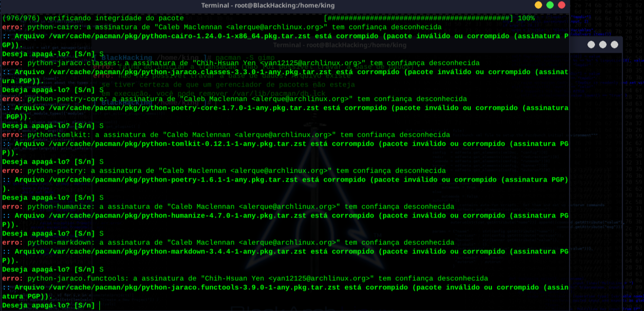Click 'Deseja apagá-lo? [S/n] S' below python-cairo file
The image size is (644, 311).
tap(53, 54)
